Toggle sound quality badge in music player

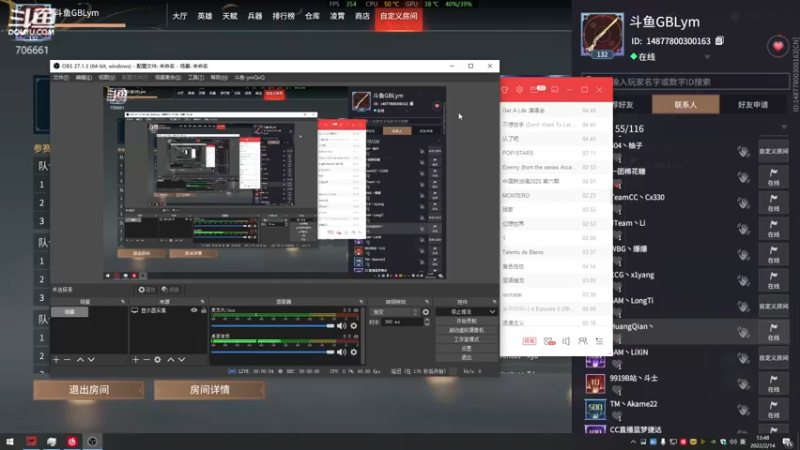[x=529, y=341]
